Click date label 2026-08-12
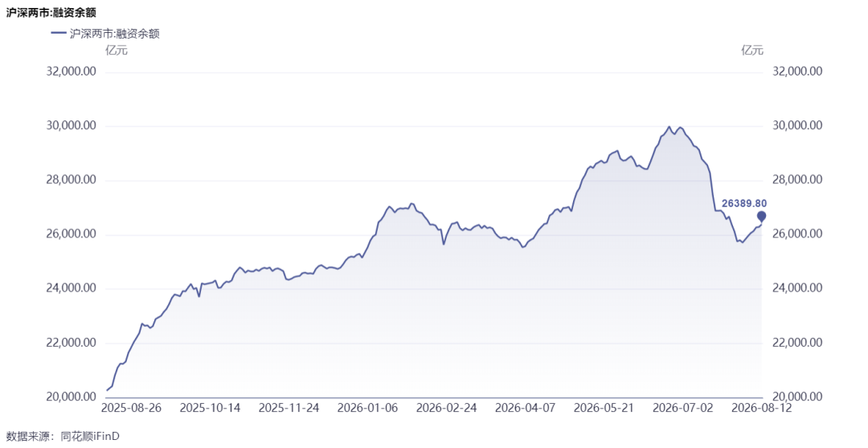868x448 pixels. click(x=762, y=408)
